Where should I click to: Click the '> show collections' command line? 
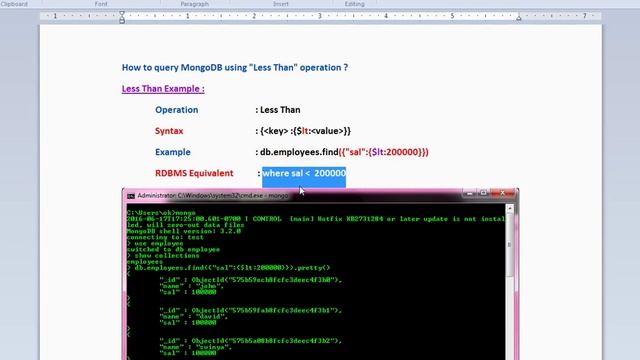163,256
